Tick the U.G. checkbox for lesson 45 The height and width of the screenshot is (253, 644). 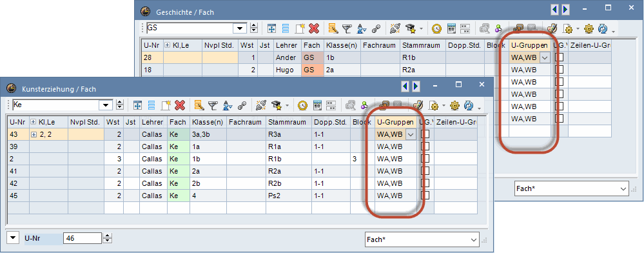425,195
